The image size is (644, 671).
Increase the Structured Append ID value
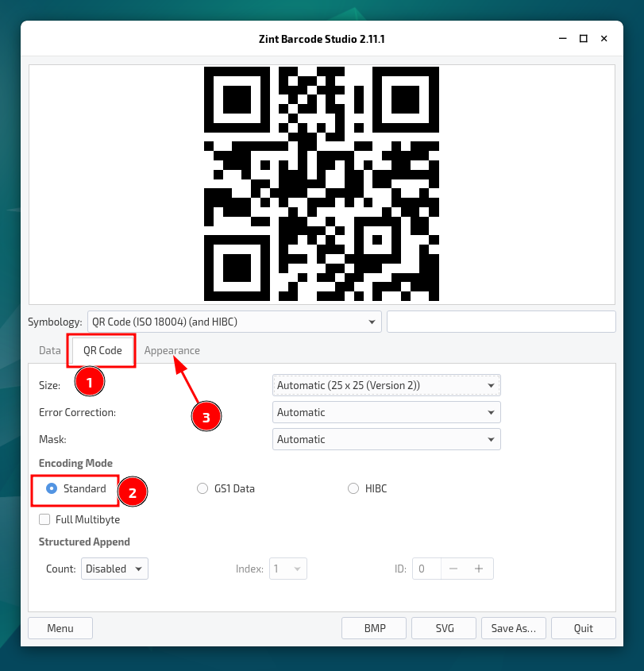pyautogui.click(x=479, y=569)
